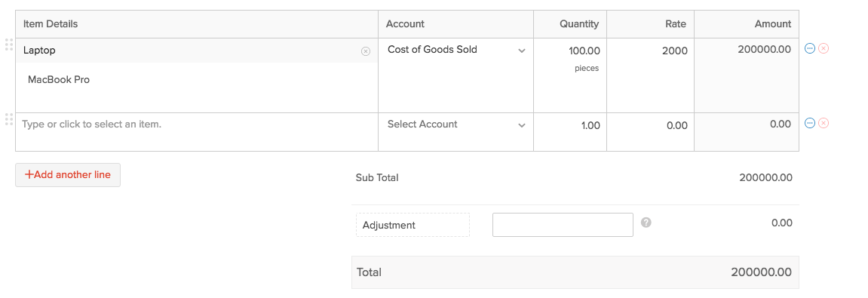Screen dimensions: 868x298
Task: Focus the Adjustment amount input field
Action: coord(563,225)
